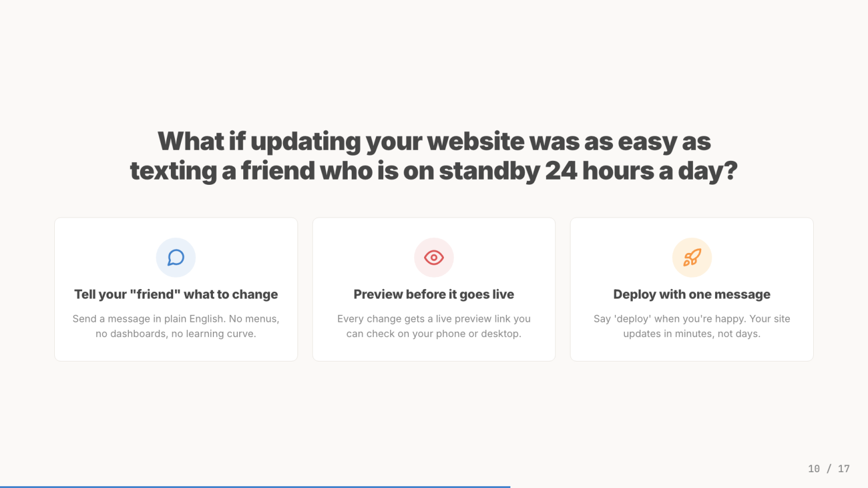The height and width of the screenshot is (488, 868).
Task: Click the blue slide progress bar
Action: (x=255, y=486)
